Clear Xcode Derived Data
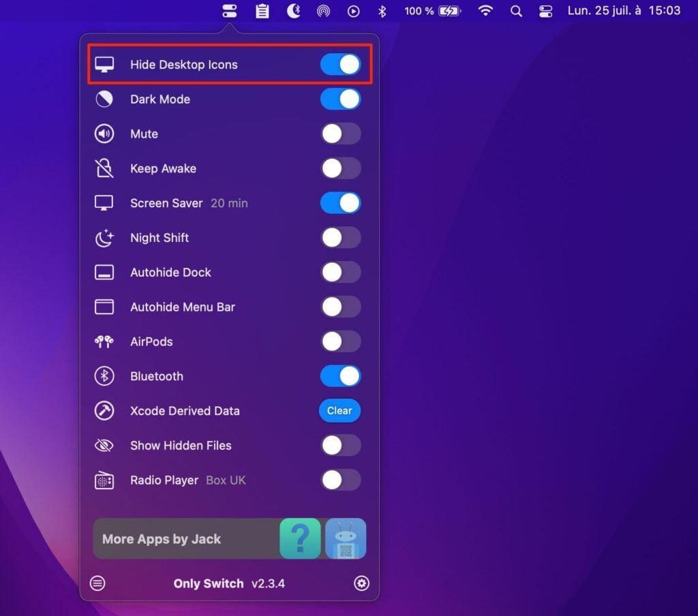 [339, 410]
